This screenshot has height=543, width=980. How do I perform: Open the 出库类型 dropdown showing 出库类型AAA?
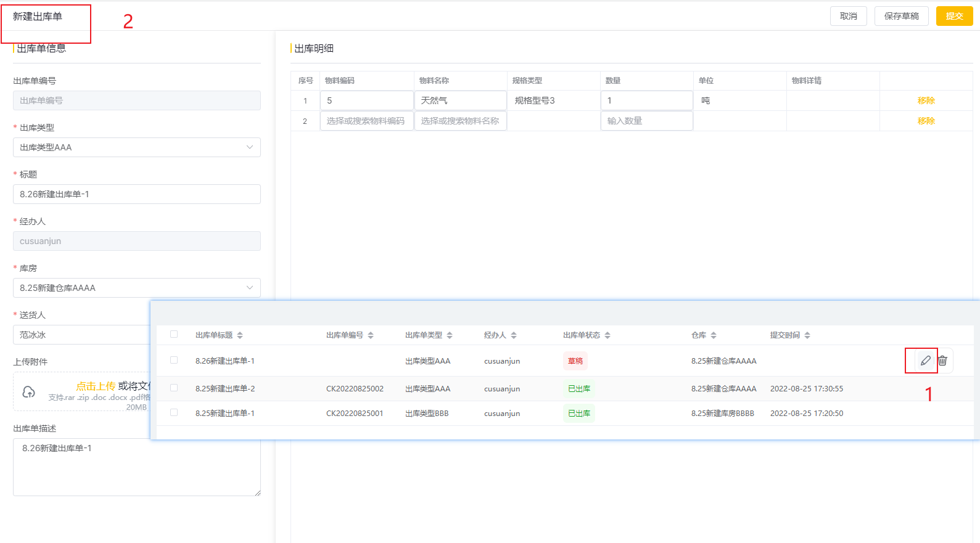click(137, 147)
